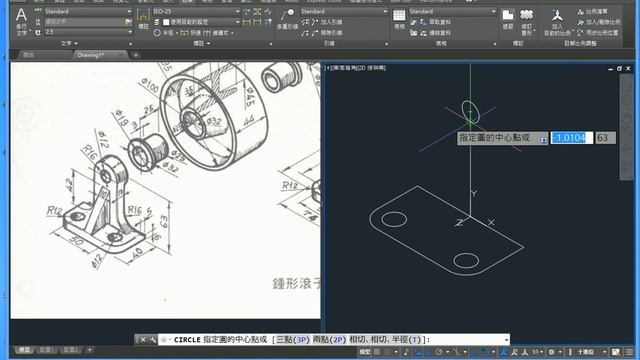Open table style Standard dropdown
This screenshot has width=640, height=360.
(x=453, y=11)
